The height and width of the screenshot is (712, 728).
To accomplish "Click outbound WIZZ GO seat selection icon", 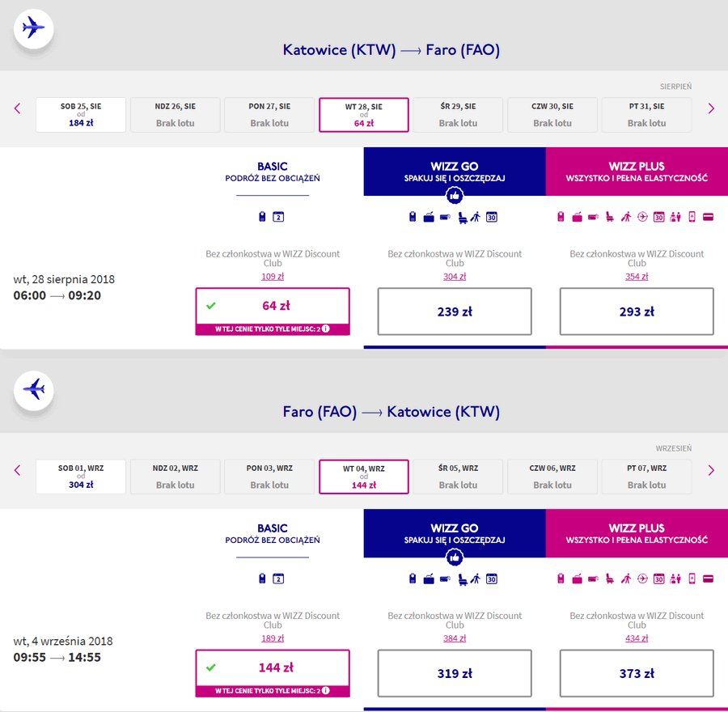I will coord(462,218).
